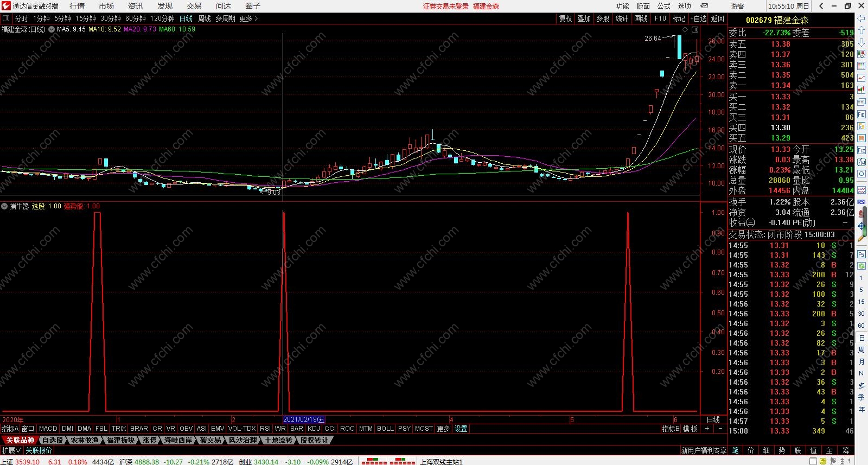Open dropdown next to 福建金森(日线) title
This screenshot has height=465, width=868.
pos(51,29)
